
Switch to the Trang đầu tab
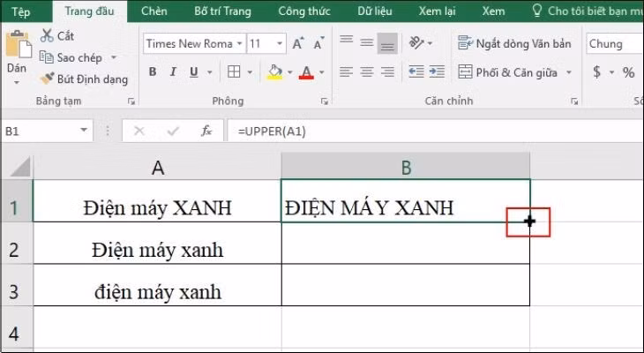pos(89,11)
